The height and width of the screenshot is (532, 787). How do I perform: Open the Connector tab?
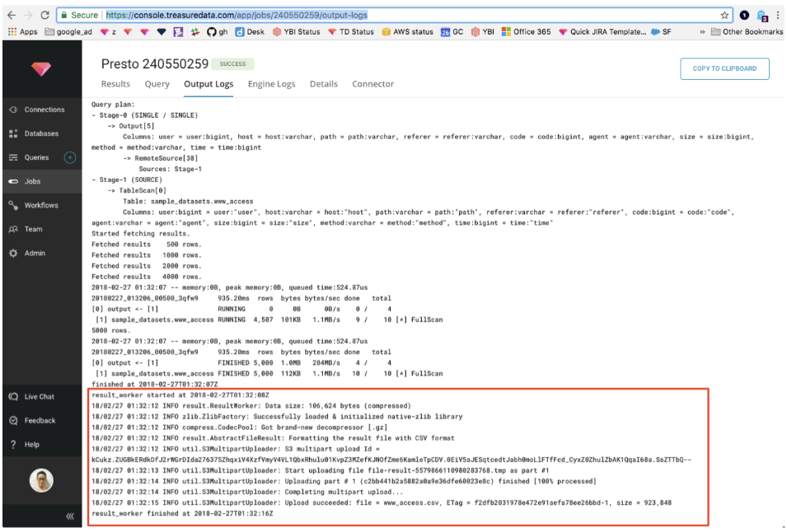(372, 84)
